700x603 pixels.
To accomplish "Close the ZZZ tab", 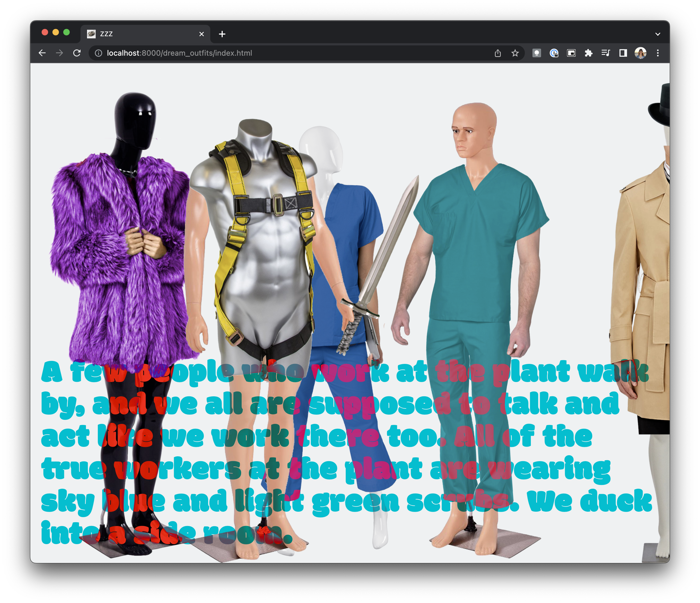I will (202, 34).
